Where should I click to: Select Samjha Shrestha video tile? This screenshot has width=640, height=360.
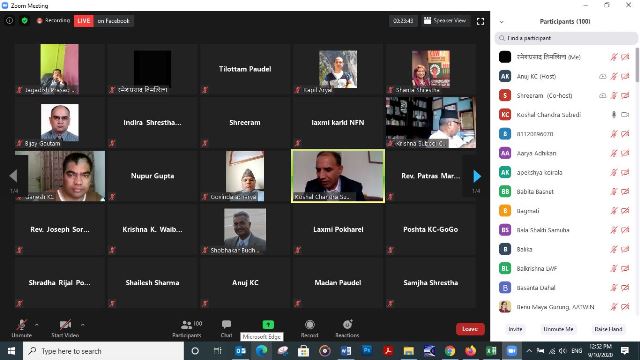pos(431,283)
